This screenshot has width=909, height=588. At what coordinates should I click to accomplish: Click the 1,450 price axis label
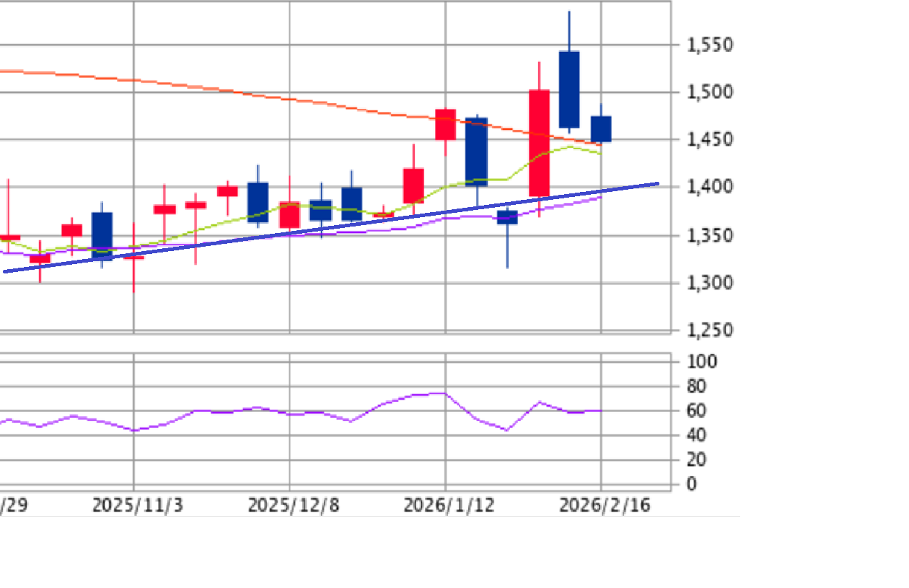coord(710,140)
